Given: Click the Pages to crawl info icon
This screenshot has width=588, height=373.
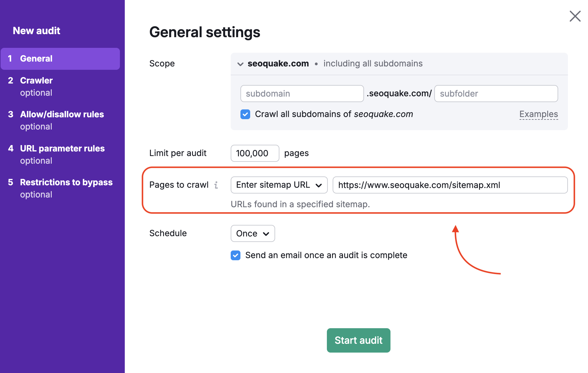Looking at the screenshot, I should [217, 185].
